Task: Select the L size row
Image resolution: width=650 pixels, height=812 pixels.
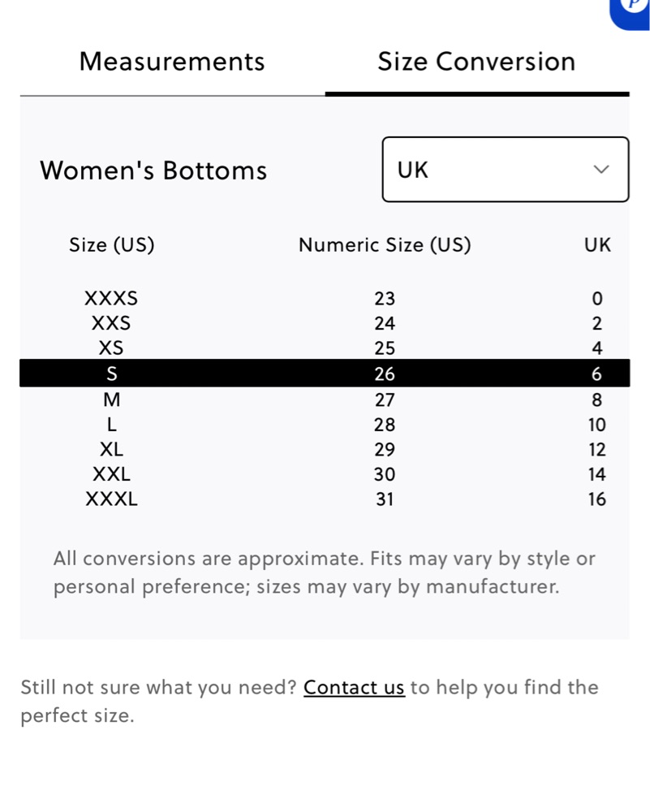Action: (x=325, y=425)
